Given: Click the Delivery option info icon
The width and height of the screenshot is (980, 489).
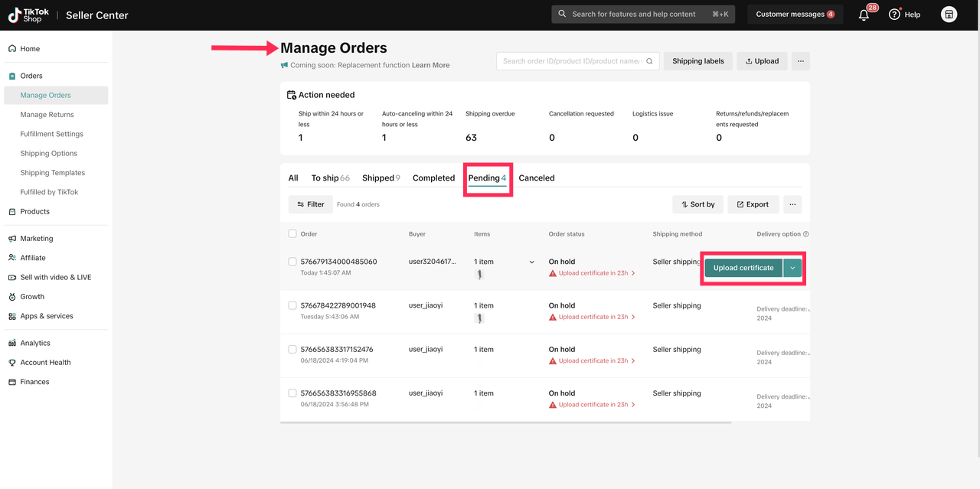Looking at the screenshot, I should 805,234.
